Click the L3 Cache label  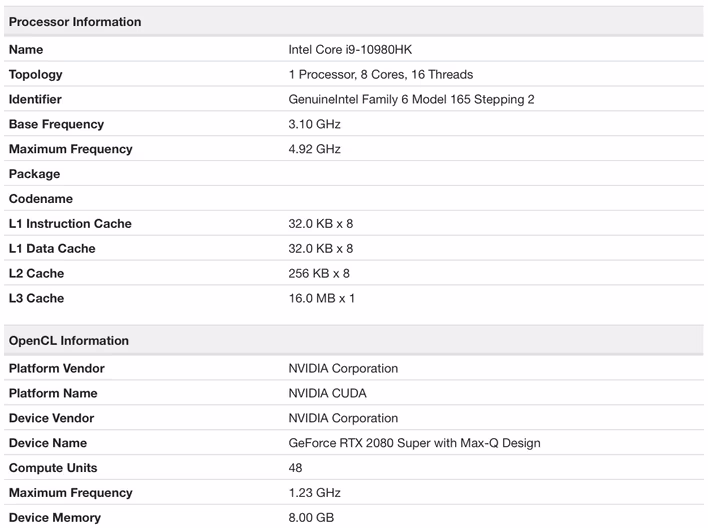(36, 298)
